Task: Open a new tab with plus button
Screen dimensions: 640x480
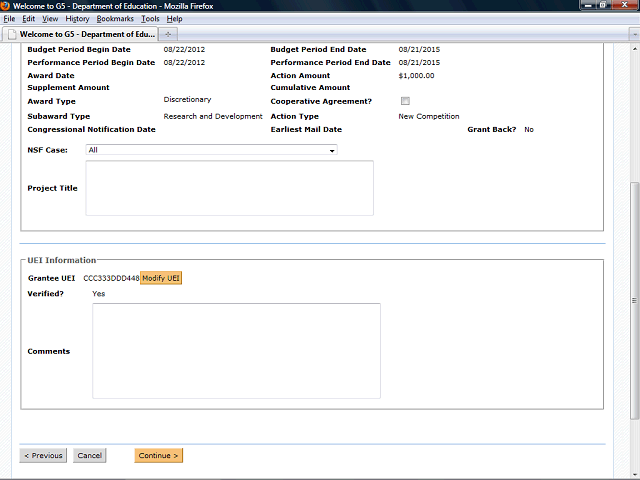Action: tap(170, 33)
